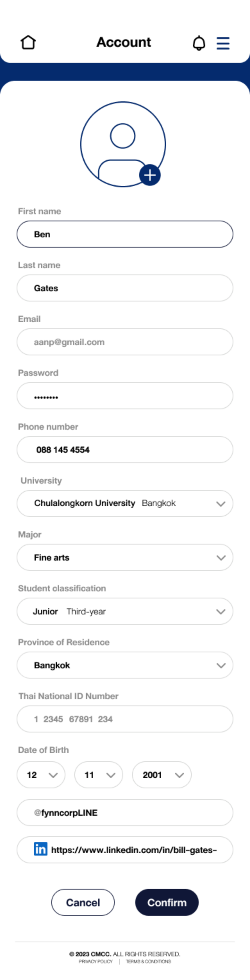Screen dimensions: 250x980
Task: Select birth day dropdown showing 12
Action: pyautogui.click(x=41, y=774)
